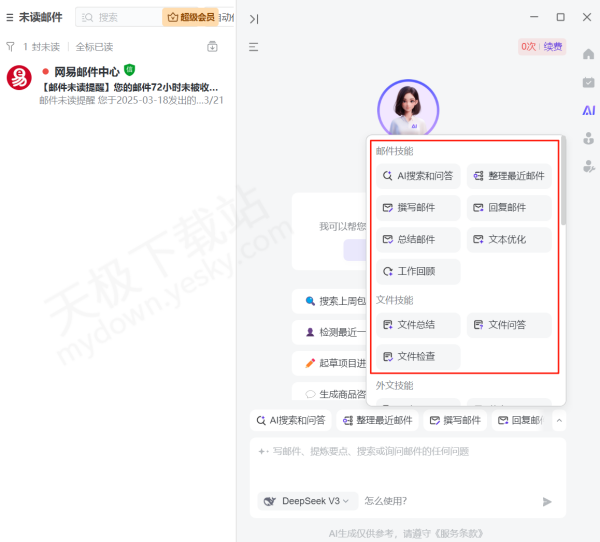Collapse the skills popup with the chevron
600x542 pixels.
click(558, 421)
